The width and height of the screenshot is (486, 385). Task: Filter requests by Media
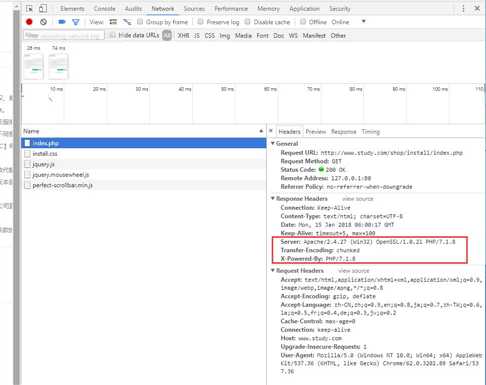(x=243, y=35)
